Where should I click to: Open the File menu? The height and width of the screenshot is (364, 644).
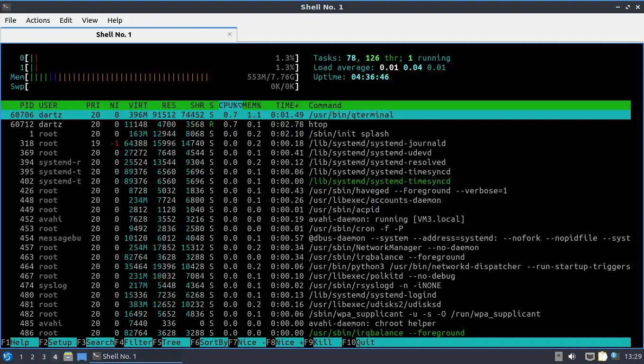10,20
